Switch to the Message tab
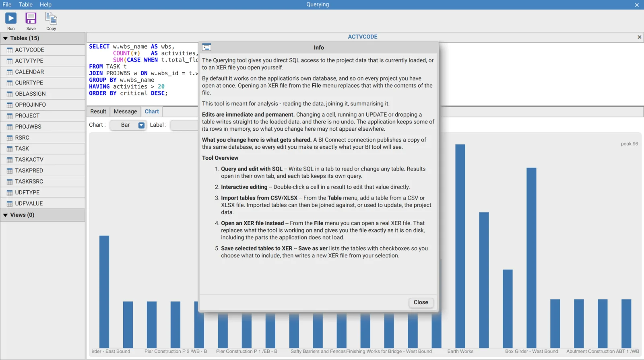644x360 pixels. click(125, 111)
